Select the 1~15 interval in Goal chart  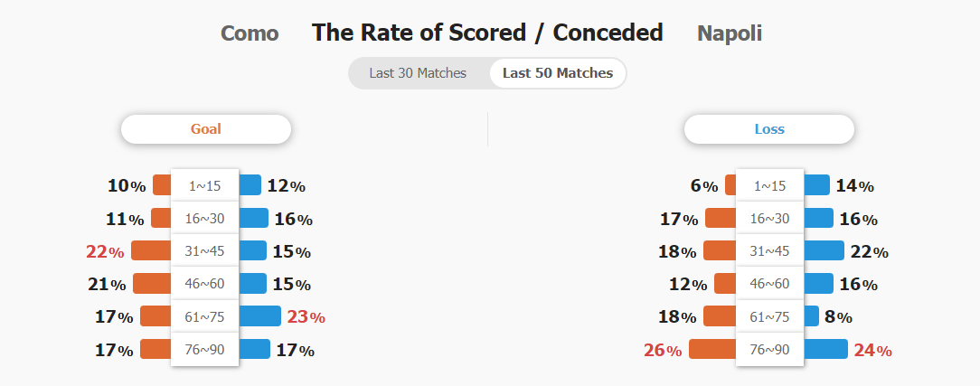point(205,185)
